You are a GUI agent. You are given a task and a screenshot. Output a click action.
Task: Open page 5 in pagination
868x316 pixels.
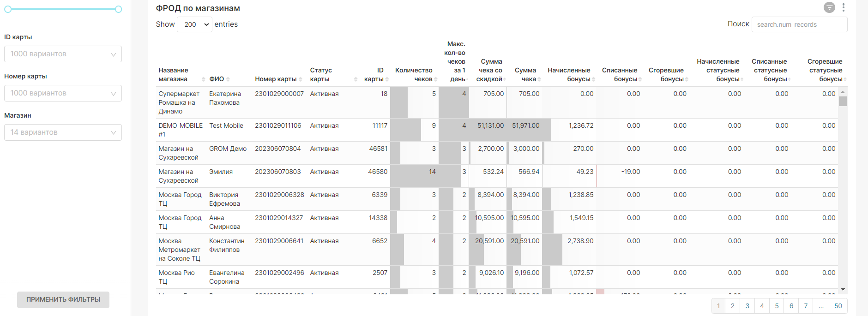point(777,306)
